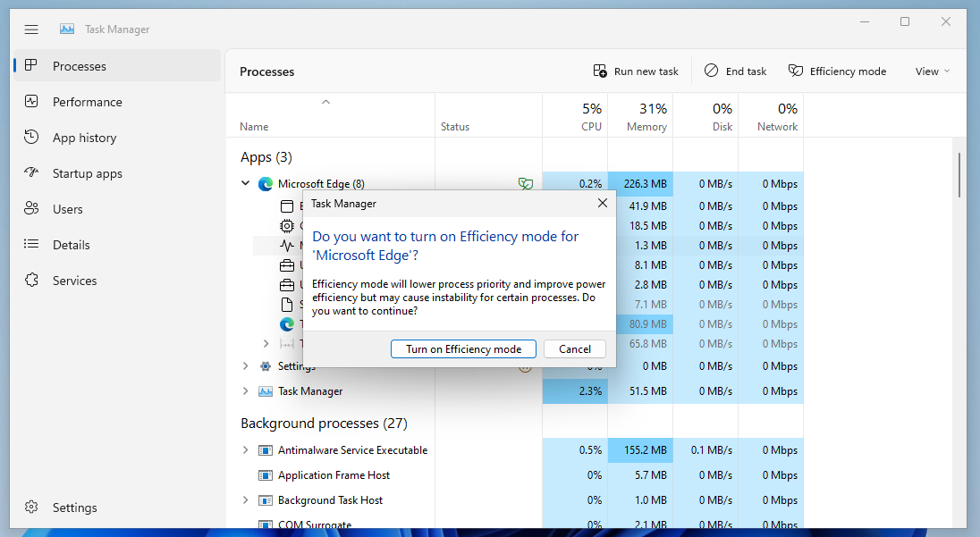Collapse the Microsoft Edge process group
Viewport: 980px width, 537px height.
(x=246, y=183)
